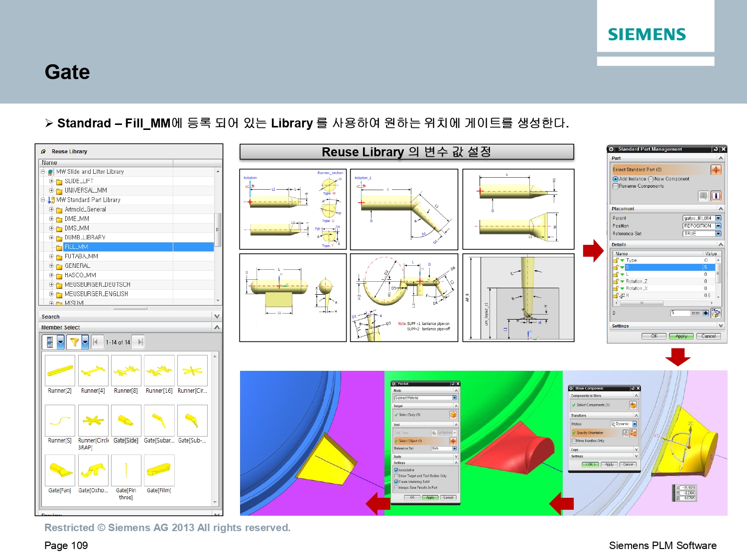Select the Gate[Side] member icon
The image size is (747, 560).
[126, 420]
